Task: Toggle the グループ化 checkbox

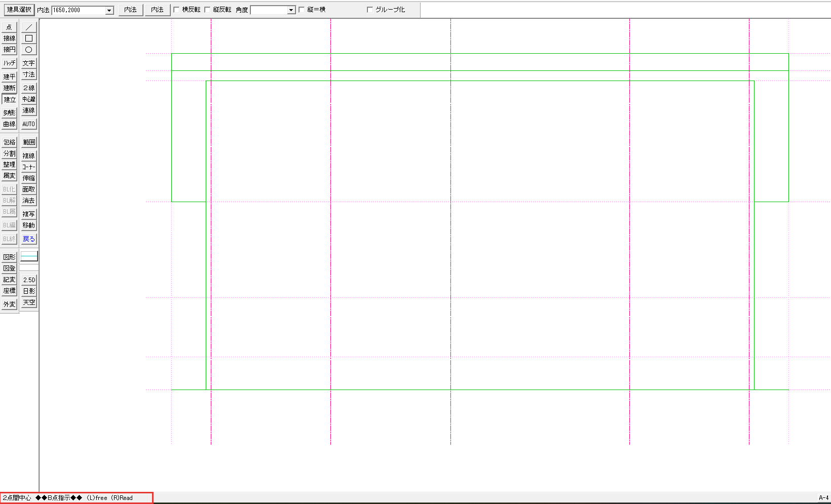Action: point(370,10)
